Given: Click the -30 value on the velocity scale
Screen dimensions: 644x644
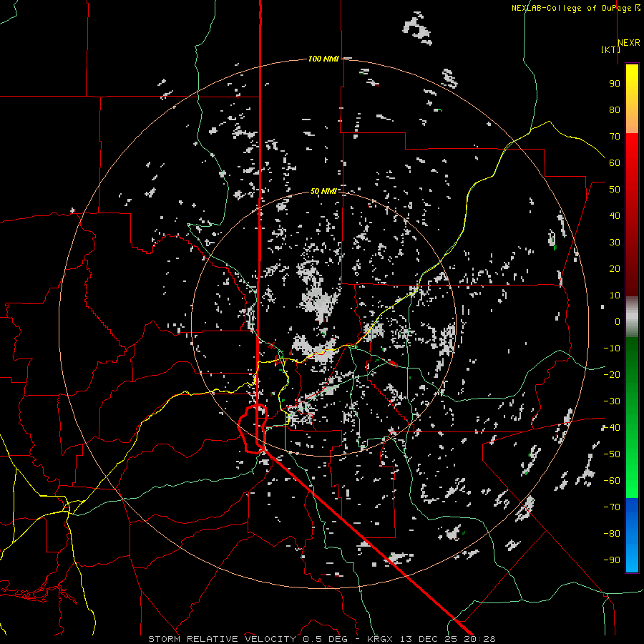Looking at the screenshot, I should click(612, 401).
